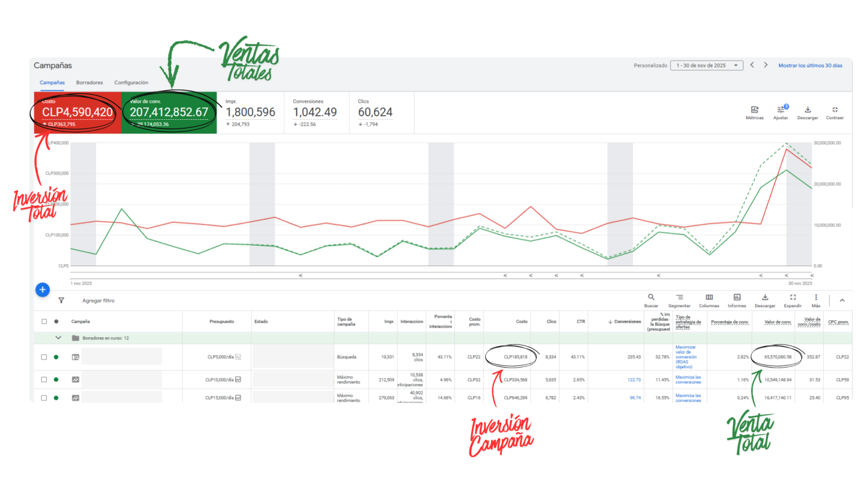Viewport: 868px width, 488px height.
Task: Click the Mostrar los últimos 30 días link
Action: pyautogui.click(x=810, y=65)
